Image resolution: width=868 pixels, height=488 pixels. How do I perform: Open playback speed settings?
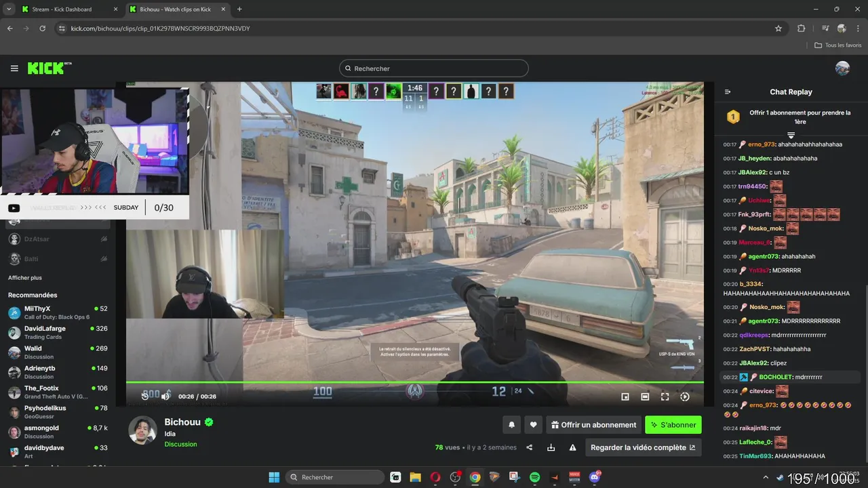[685, 396]
